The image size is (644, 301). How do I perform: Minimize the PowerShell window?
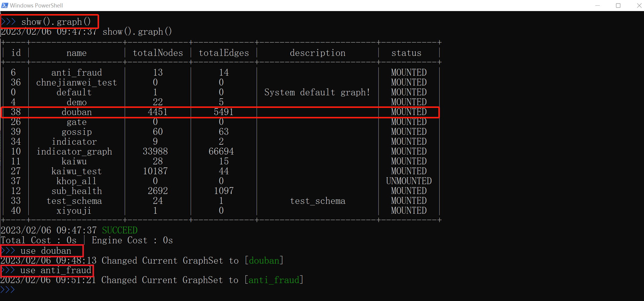(597, 5)
